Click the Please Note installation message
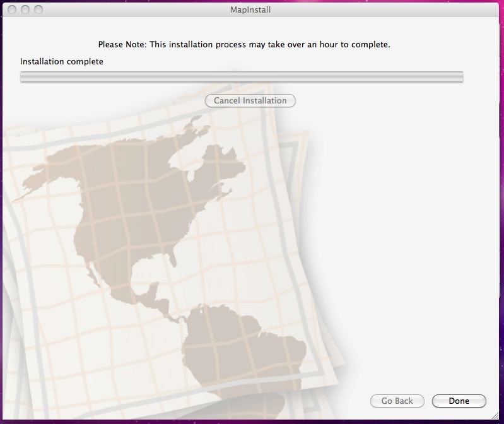504x424 pixels. 244,45
